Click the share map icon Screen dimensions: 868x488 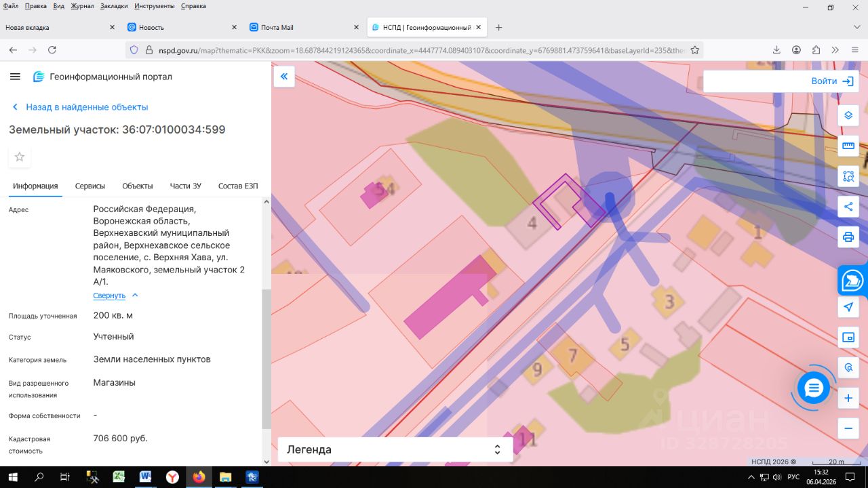848,207
